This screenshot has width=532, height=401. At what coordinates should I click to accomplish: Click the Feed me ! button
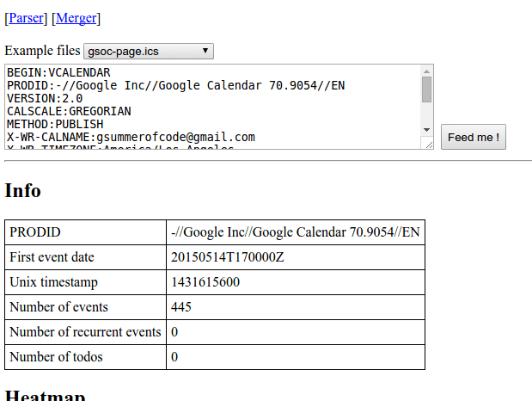474,137
